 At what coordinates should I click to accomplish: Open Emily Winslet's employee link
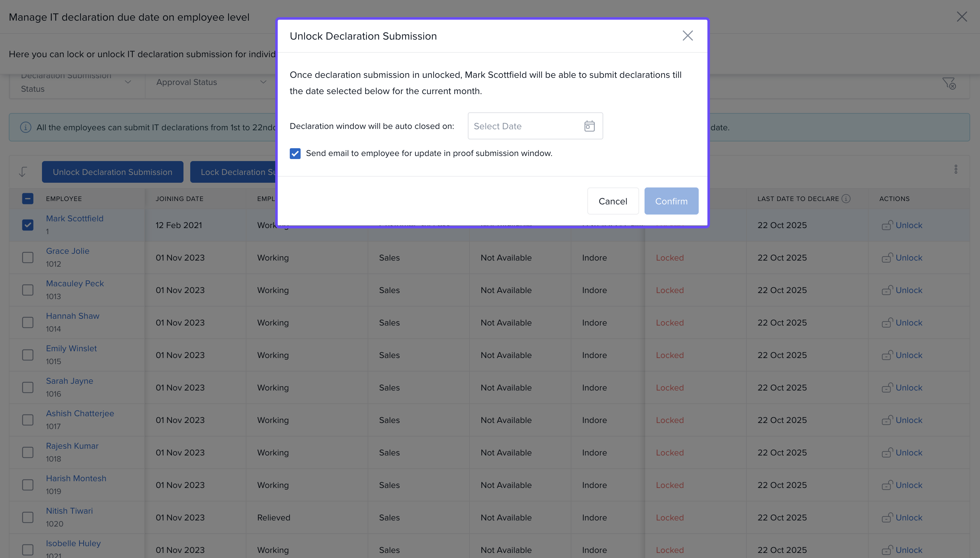pyautogui.click(x=71, y=348)
